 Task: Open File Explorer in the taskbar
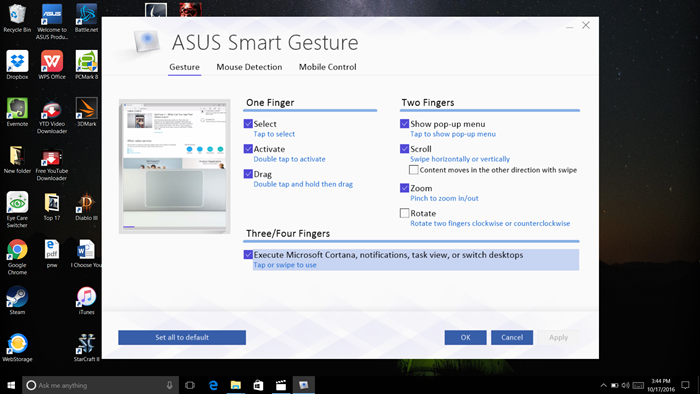[236, 385]
